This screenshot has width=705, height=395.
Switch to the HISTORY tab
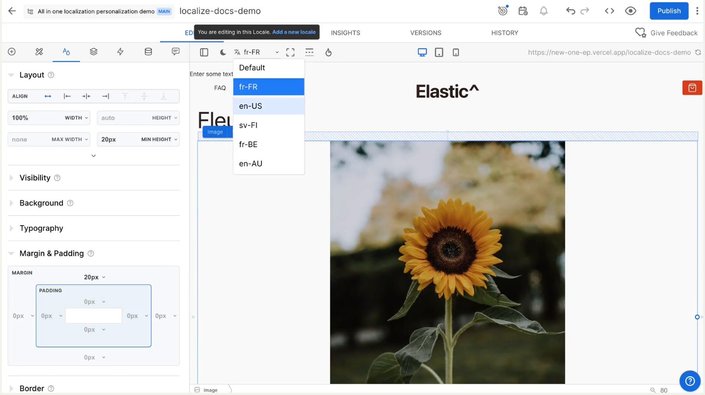[x=504, y=33]
